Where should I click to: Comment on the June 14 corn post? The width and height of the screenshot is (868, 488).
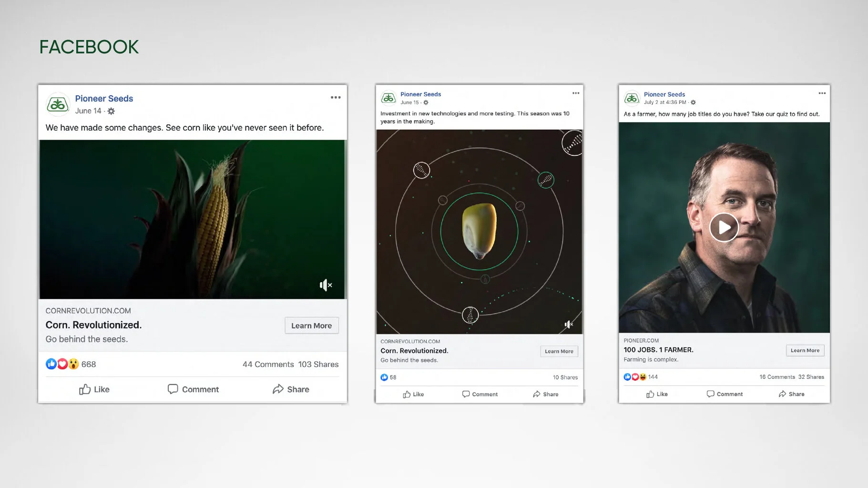pos(193,389)
